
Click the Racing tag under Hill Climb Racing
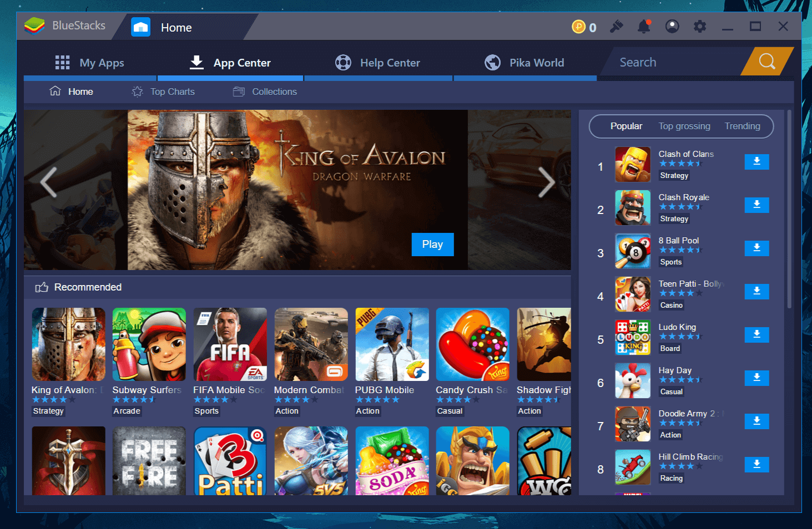pos(672,478)
